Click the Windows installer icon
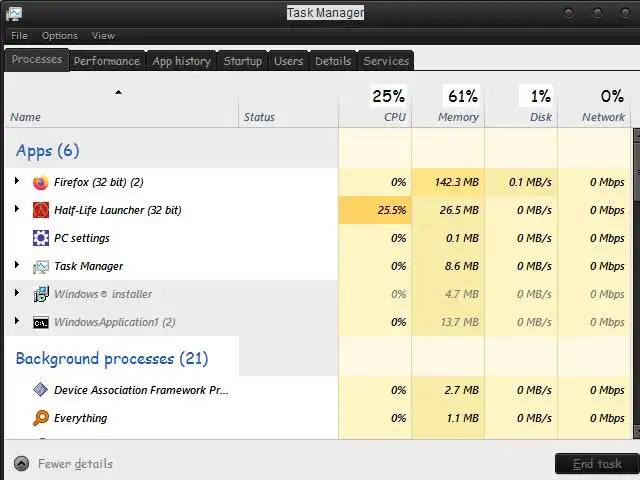 point(40,294)
